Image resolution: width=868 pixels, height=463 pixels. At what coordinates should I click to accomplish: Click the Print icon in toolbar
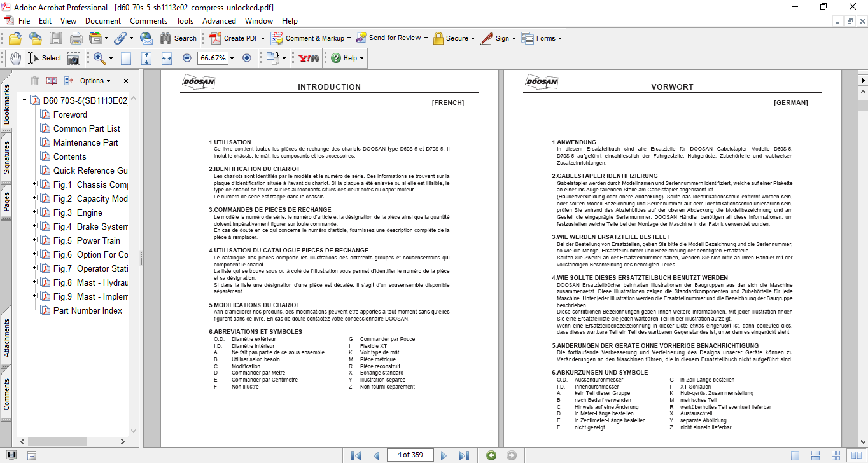tap(76, 38)
